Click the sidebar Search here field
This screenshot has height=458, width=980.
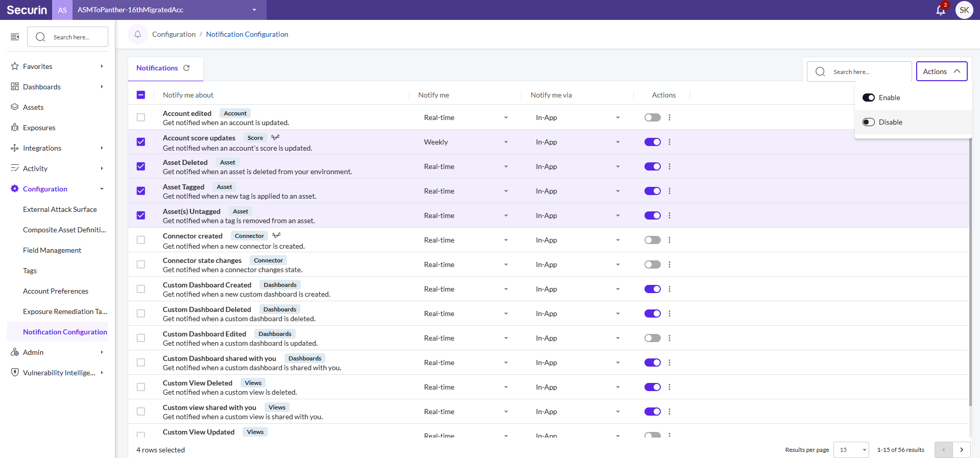click(x=67, y=37)
